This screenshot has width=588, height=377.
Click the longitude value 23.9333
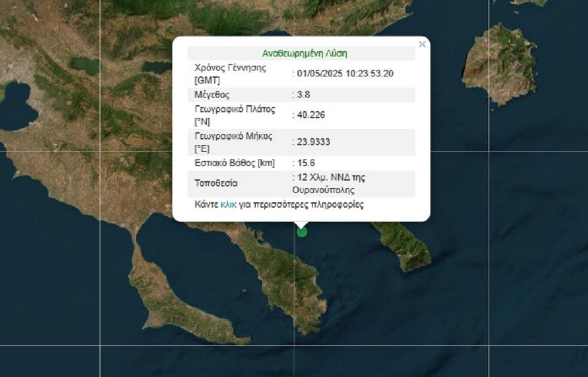[x=313, y=141]
